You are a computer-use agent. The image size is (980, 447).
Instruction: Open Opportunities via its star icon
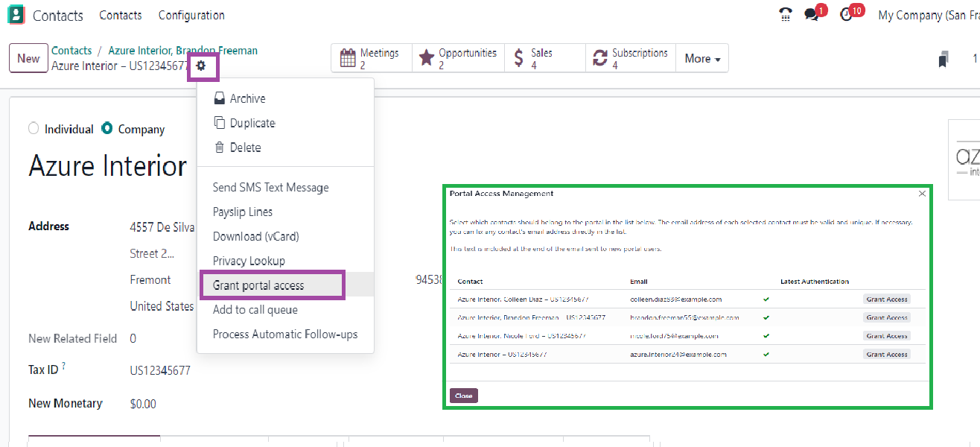click(x=427, y=58)
